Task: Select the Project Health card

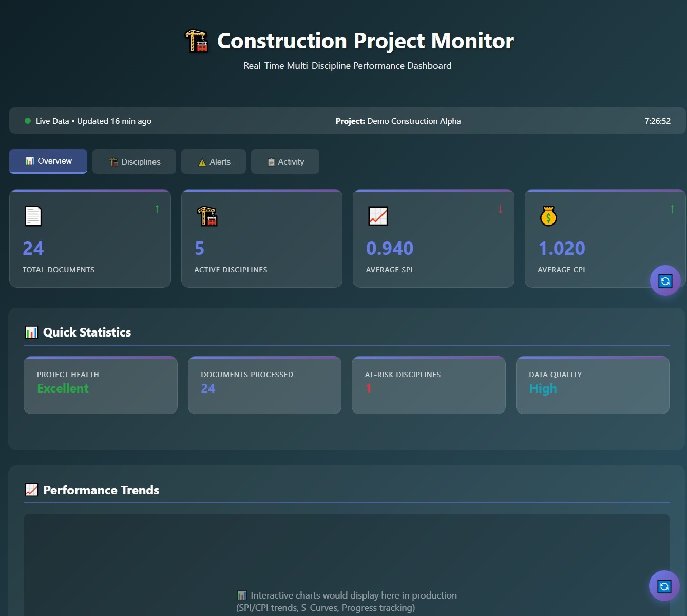Action: point(101,385)
